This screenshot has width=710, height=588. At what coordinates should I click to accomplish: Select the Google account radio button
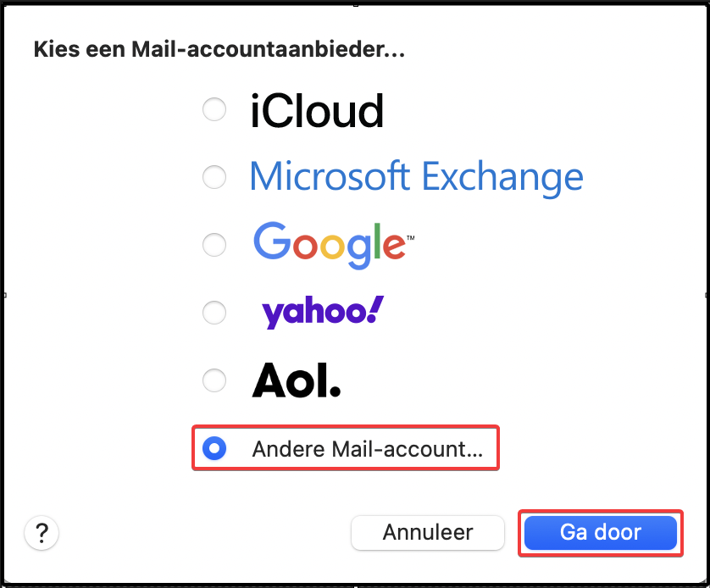(214, 245)
